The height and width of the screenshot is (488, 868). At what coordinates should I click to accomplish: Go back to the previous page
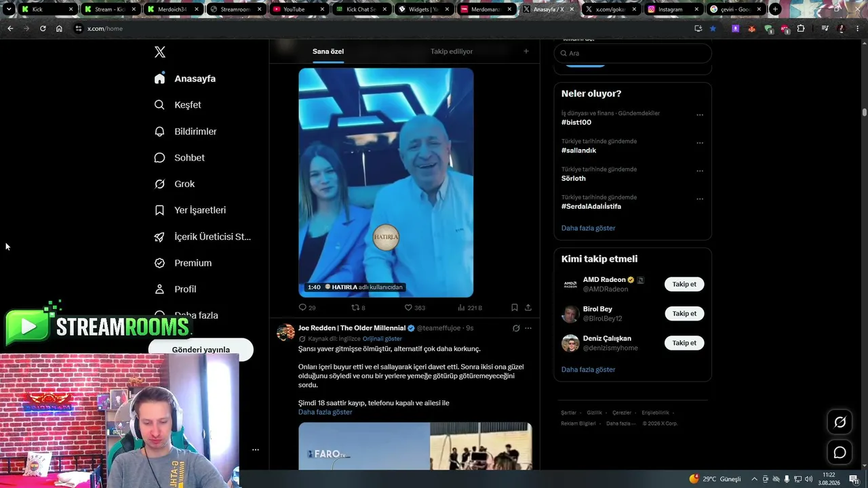coord(10,28)
